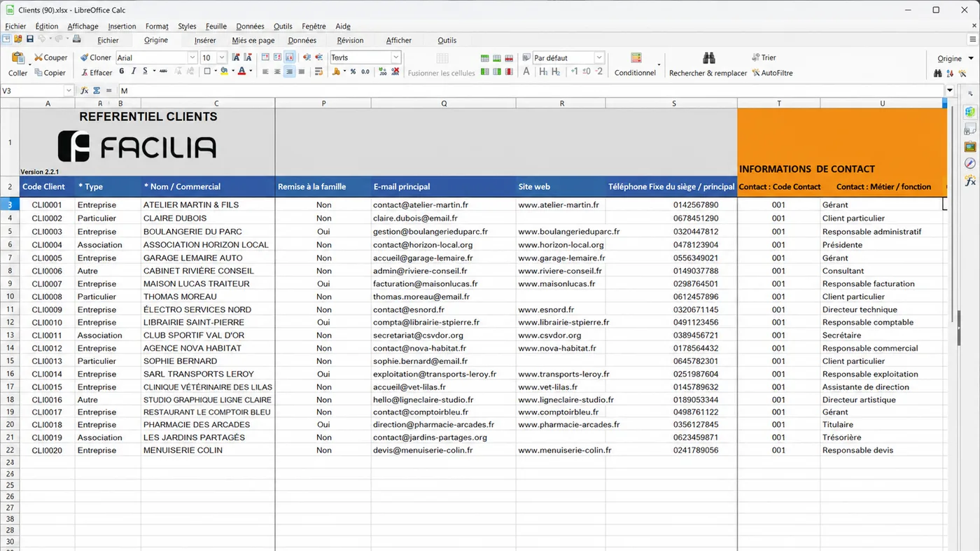Toggle center horizontally alignment
Viewport: 980px width, 551px height.
[277, 71]
